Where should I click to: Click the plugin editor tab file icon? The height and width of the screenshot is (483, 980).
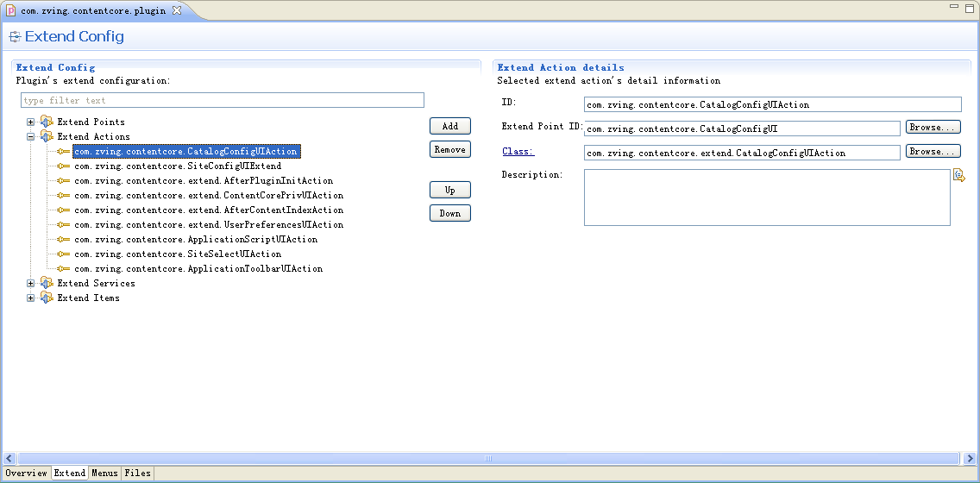(12, 10)
